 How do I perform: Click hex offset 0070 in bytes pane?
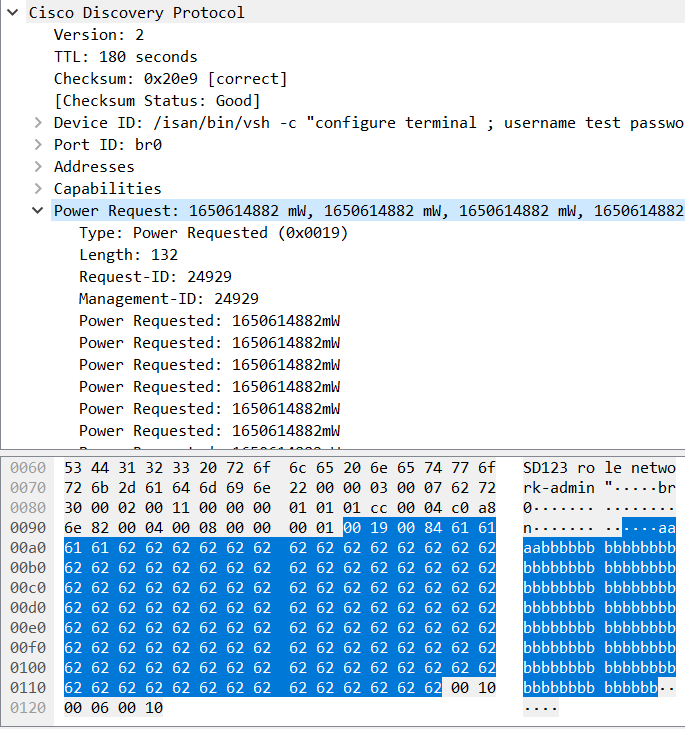(28, 488)
